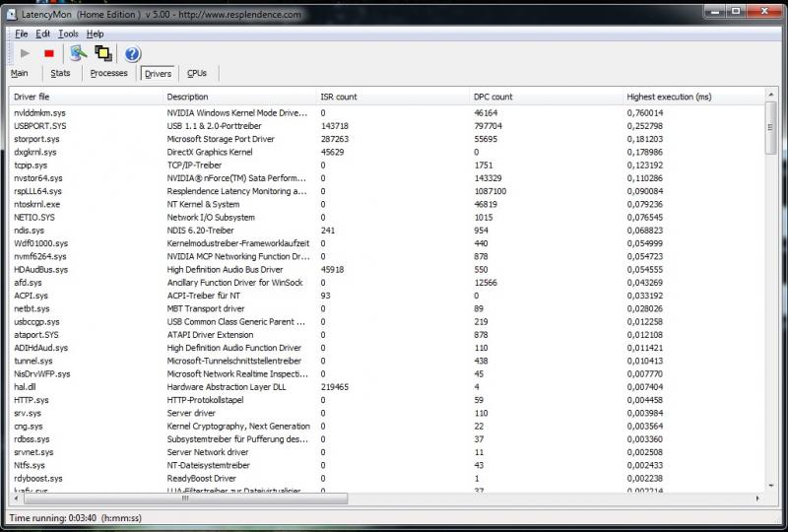
Task: Click the LatencyMon title bar app icon
Action: coord(12,12)
